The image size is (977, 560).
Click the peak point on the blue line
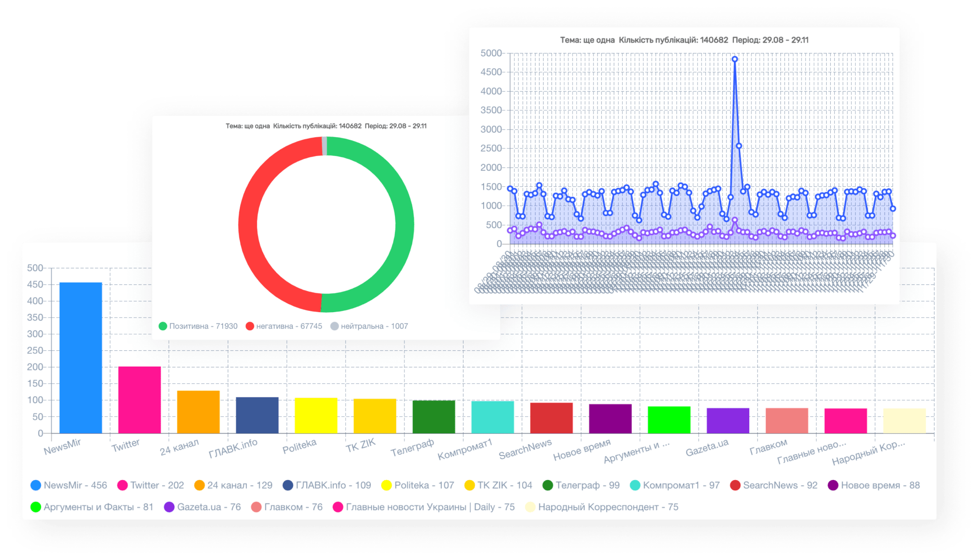(734, 59)
